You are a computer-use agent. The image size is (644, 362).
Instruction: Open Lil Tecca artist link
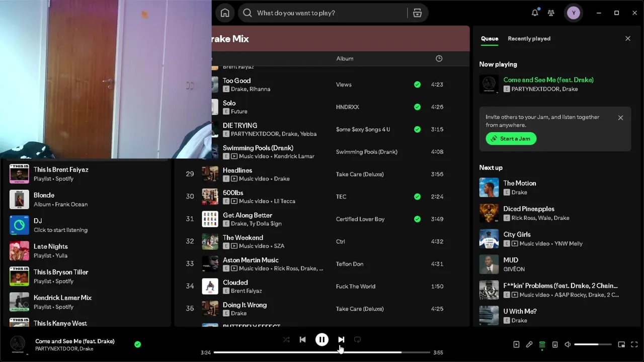(x=285, y=201)
